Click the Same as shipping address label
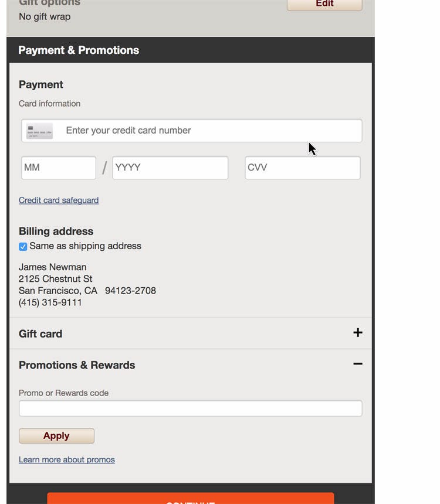Screen dimensions: 440x504 coord(86,246)
